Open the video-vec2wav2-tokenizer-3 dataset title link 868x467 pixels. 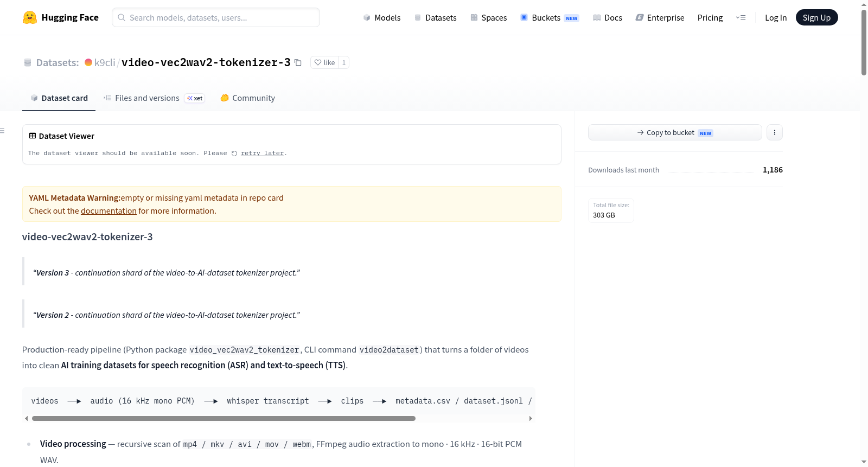point(206,62)
